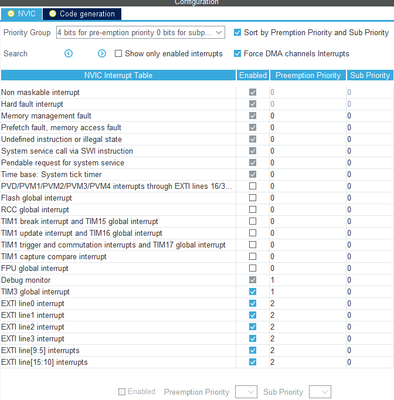
Task: Select TIM3 global interrupt row
Action: click(x=197, y=292)
